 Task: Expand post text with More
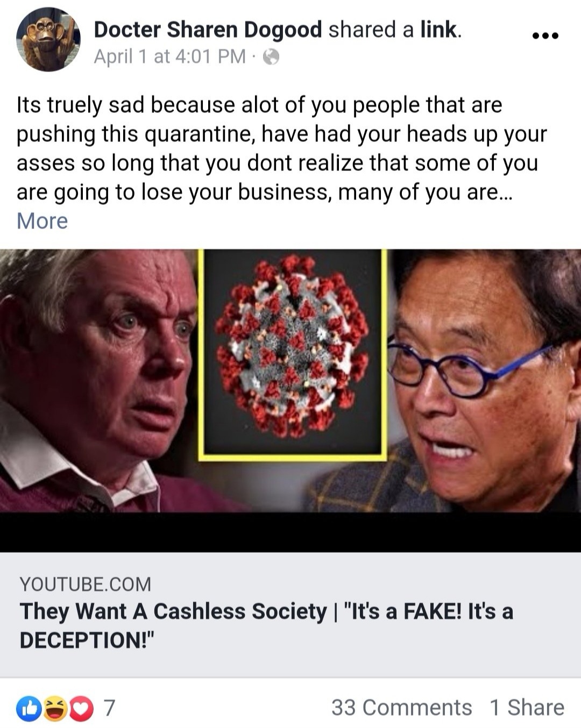pyautogui.click(x=42, y=221)
